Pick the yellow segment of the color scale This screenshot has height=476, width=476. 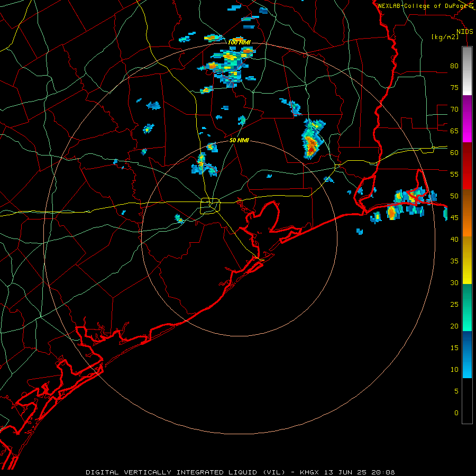point(467,260)
